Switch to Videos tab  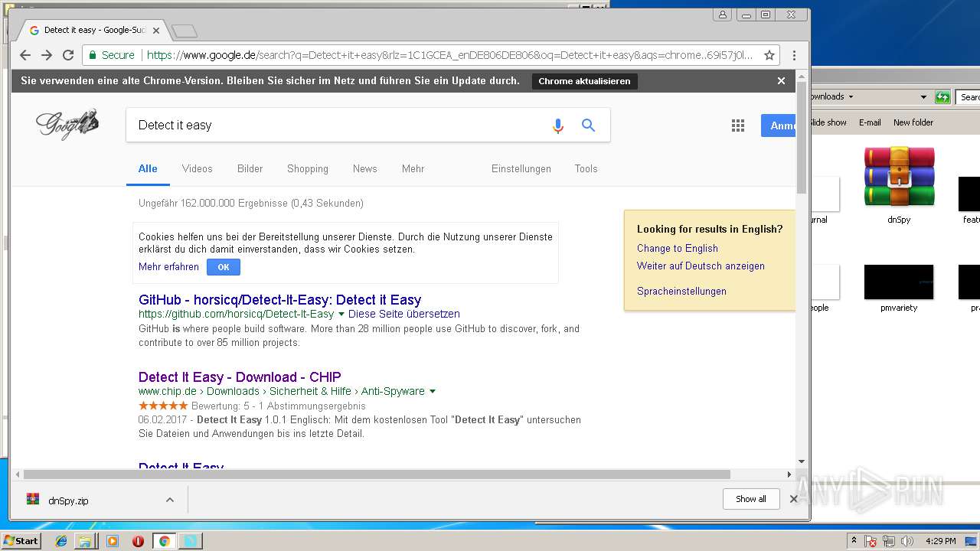[x=198, y=168]
